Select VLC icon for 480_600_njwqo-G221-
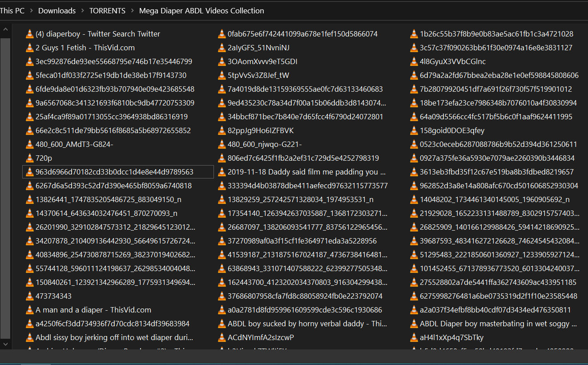The width and height of the screenshot is (588, 365). (x=222, y=144)
